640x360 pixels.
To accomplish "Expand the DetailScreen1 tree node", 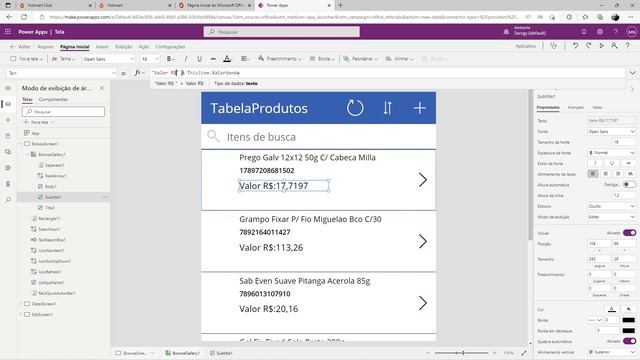I will click(21, 304).
